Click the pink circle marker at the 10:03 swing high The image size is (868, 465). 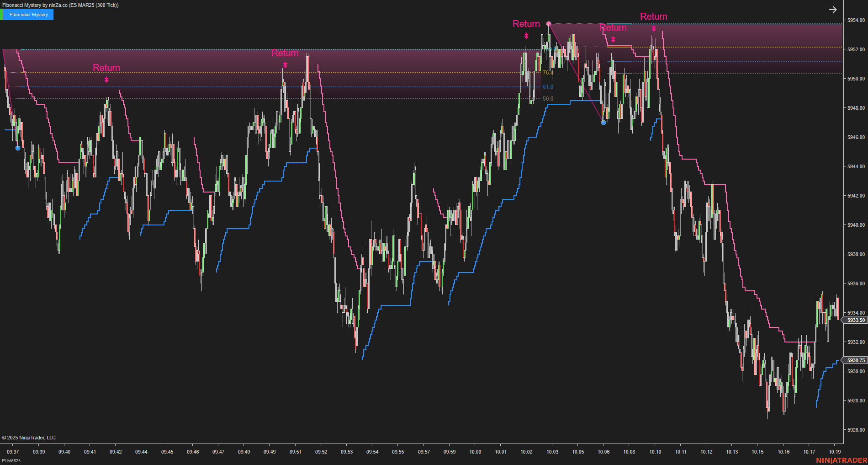[x=549, y=23]
